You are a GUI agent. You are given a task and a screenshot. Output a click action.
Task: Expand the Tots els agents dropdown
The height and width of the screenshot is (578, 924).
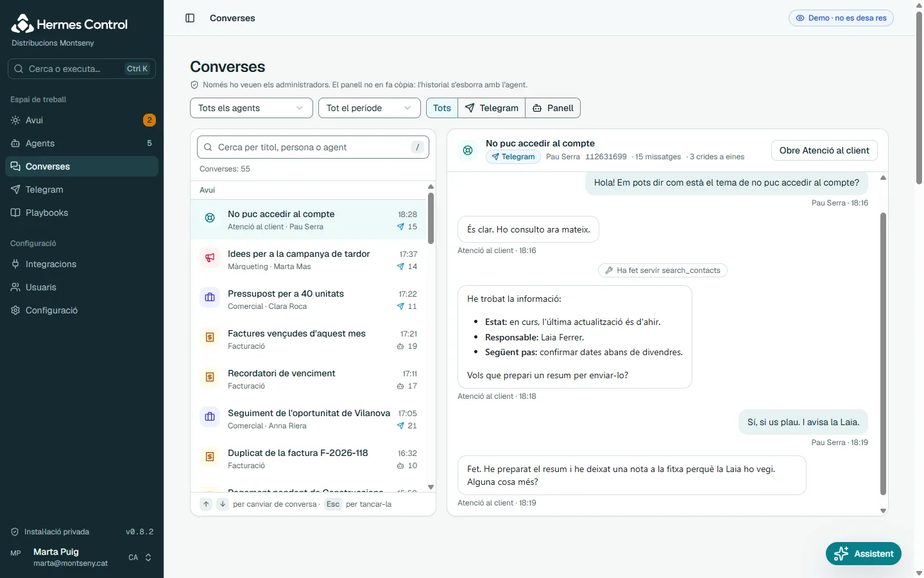(252, 108)
